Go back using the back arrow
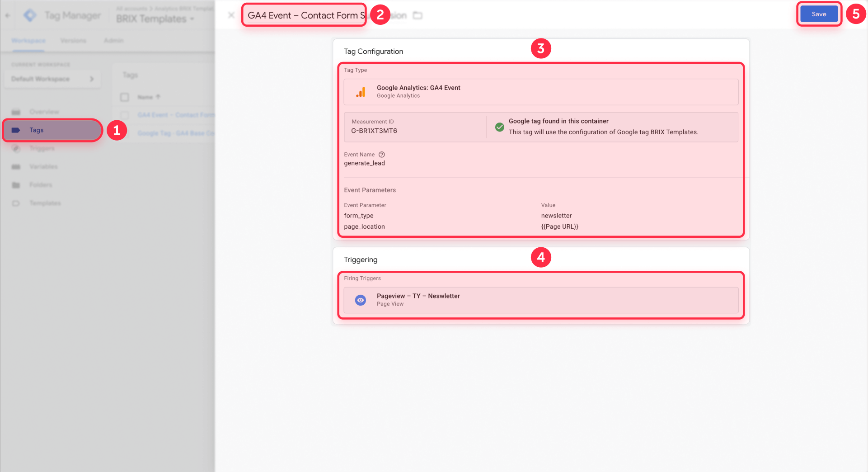This screenshot has height=472, width=868. tap(8, 15)
